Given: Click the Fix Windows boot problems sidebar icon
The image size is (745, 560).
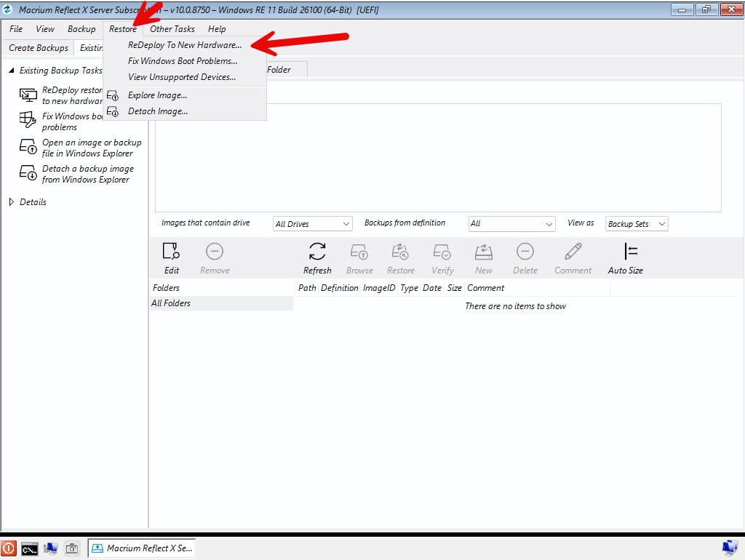Looking at the screenshot, I should click(28, 121).
